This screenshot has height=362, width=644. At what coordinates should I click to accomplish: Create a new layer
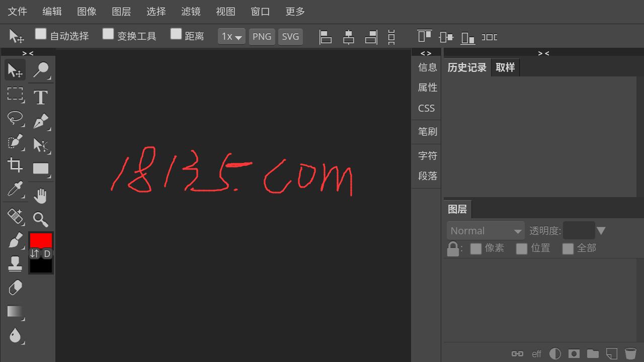[611, 354]
